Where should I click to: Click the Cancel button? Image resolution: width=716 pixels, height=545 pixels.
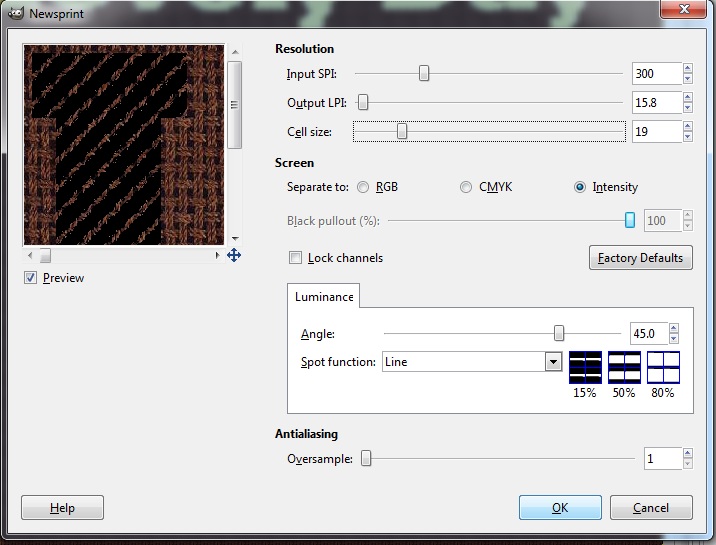point(651,508)
